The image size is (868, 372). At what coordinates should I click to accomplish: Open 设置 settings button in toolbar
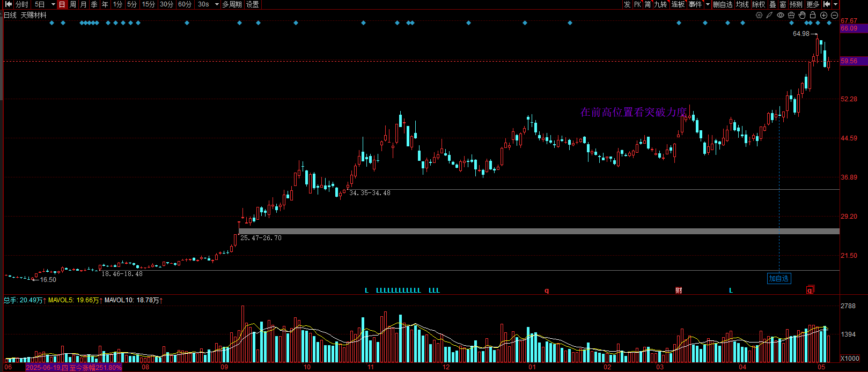click(x=253, y=4)
